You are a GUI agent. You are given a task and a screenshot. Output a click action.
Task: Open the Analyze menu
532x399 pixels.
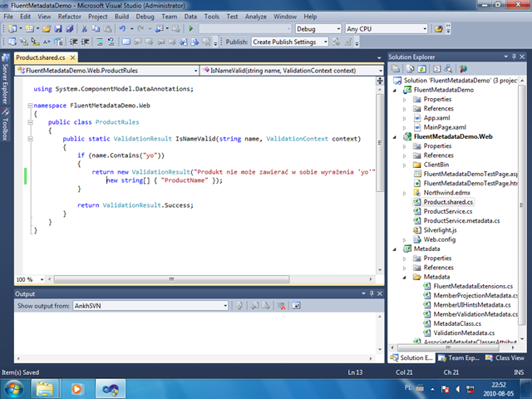(256, 17)
